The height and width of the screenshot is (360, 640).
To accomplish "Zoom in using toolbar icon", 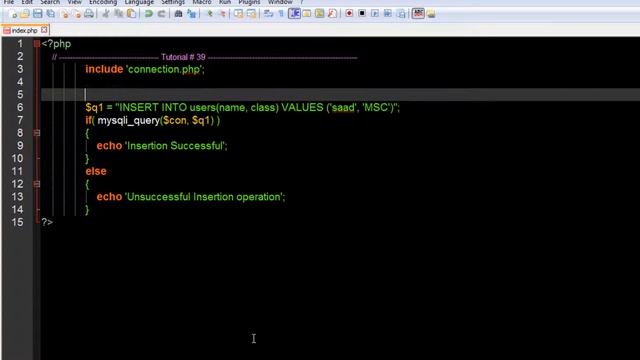I will (209, 14).
